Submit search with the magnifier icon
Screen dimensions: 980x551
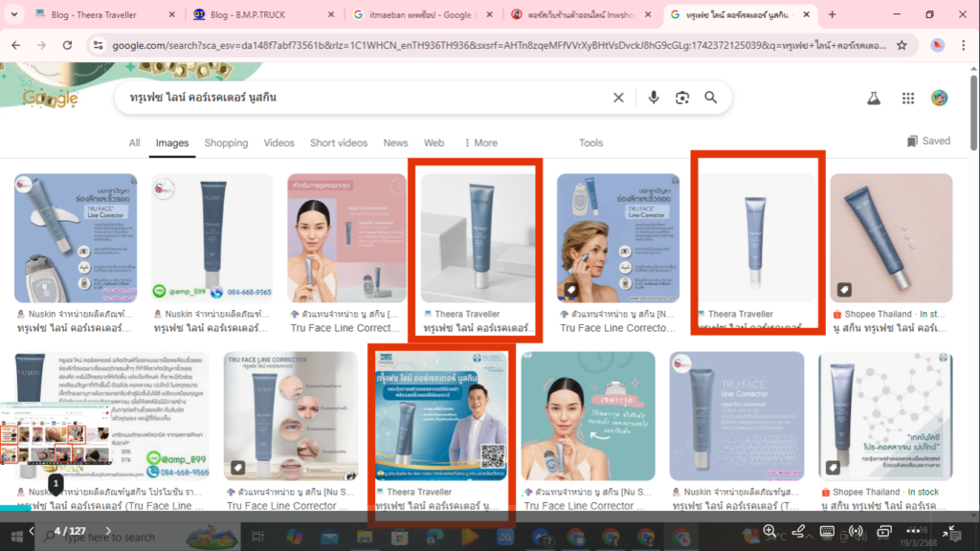click(x=710, y=97)
